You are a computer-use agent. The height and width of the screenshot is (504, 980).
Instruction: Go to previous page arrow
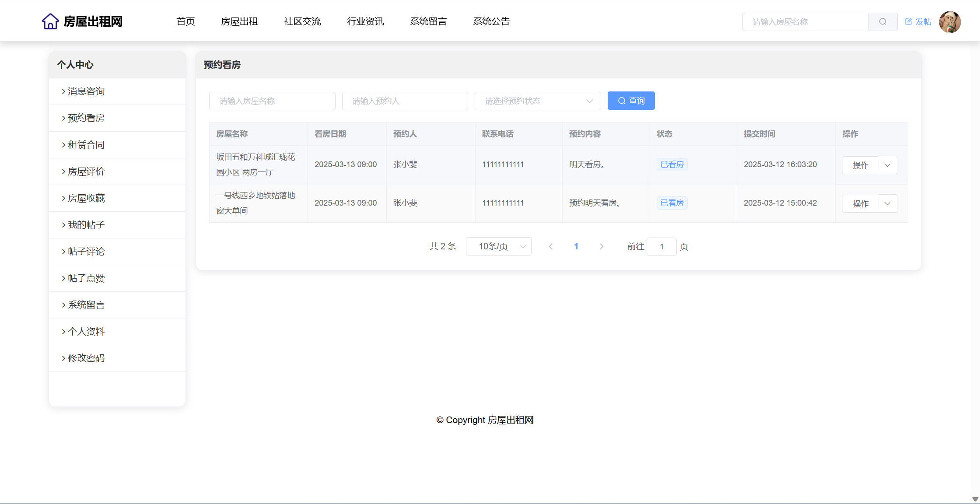tap(551, 247)
